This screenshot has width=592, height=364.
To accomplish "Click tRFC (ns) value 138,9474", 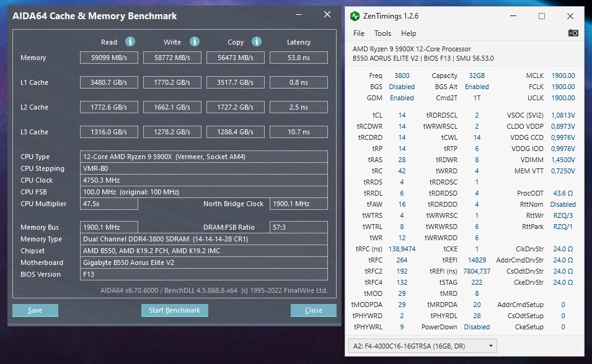I will pyautogui.click(x=402, y=249).
